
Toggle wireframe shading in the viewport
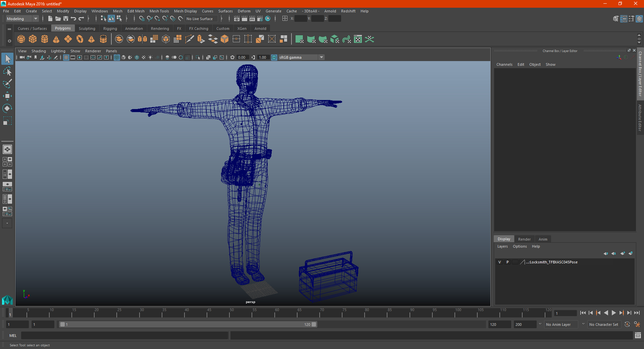pyautogui.click(x=117, y=57)
